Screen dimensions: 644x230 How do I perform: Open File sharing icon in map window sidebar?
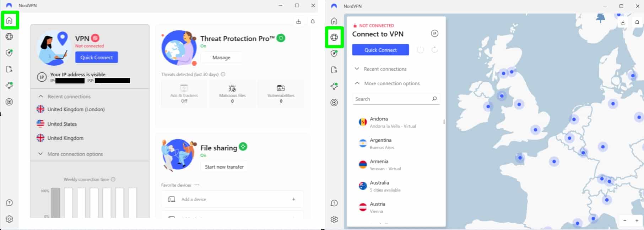334,70
